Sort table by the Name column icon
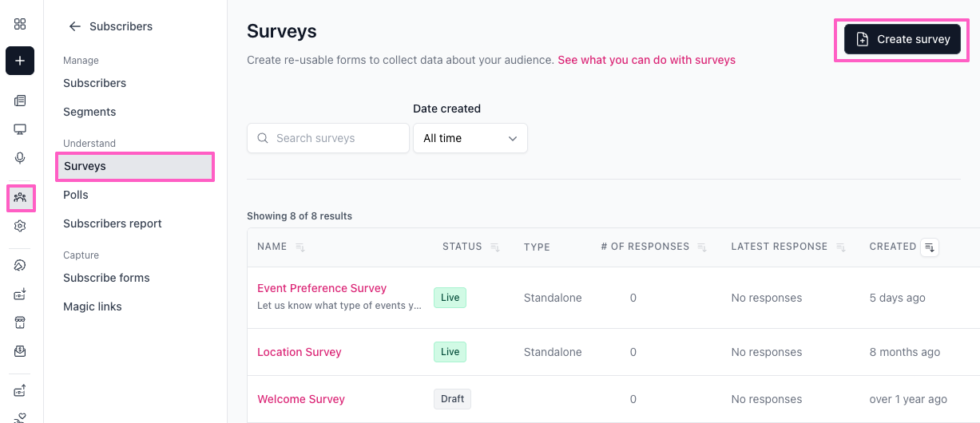 (x=300, y=247)
